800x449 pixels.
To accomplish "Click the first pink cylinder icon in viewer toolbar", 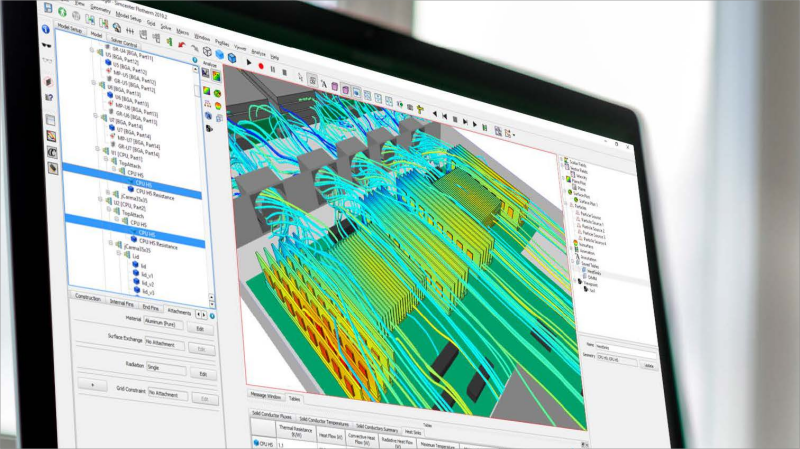I will pyautogui.click(x=335, y=87).
